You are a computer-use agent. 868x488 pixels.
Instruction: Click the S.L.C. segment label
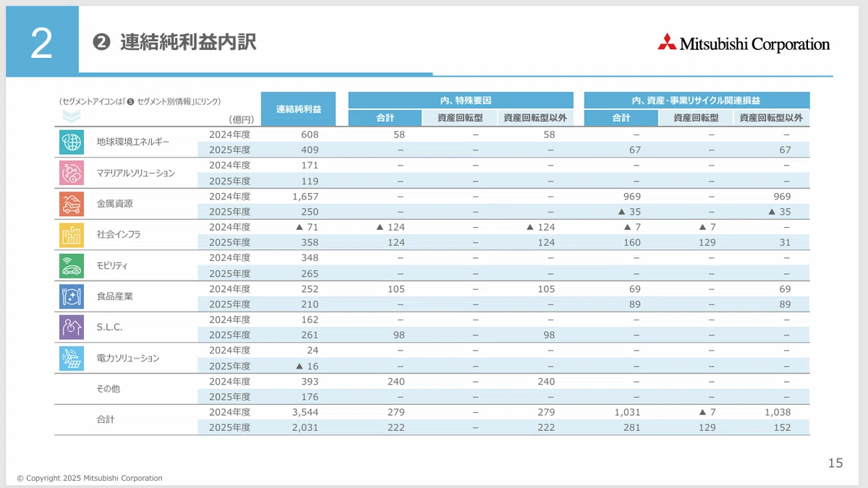click(110, 328)
